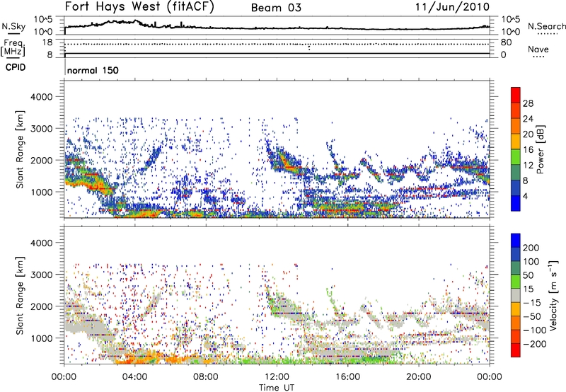The height and width of the screenshot is (392, 566).
Task: Pick the red top segment of Power colorbar
Action: coord(516,95)
